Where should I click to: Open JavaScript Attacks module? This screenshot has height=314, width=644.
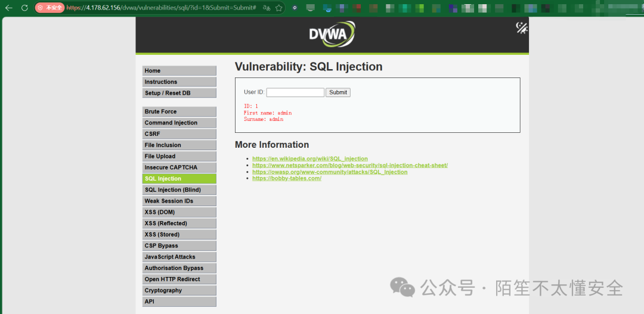click(179, 257)
